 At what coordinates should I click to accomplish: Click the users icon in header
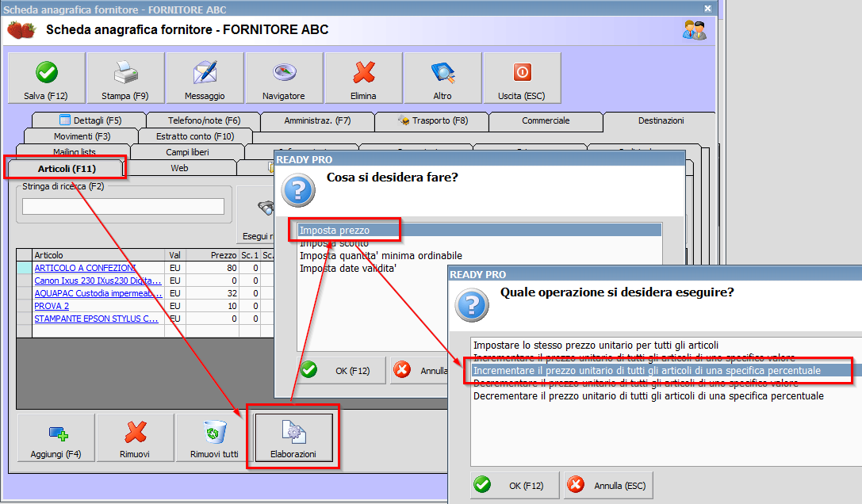pyautogui.click(x=695, y=30)
